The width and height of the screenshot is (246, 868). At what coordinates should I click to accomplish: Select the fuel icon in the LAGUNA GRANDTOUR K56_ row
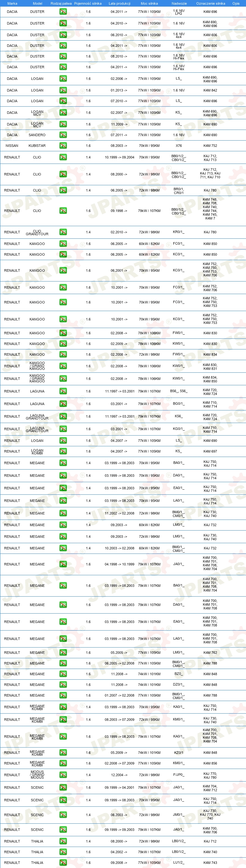point(63,416)
